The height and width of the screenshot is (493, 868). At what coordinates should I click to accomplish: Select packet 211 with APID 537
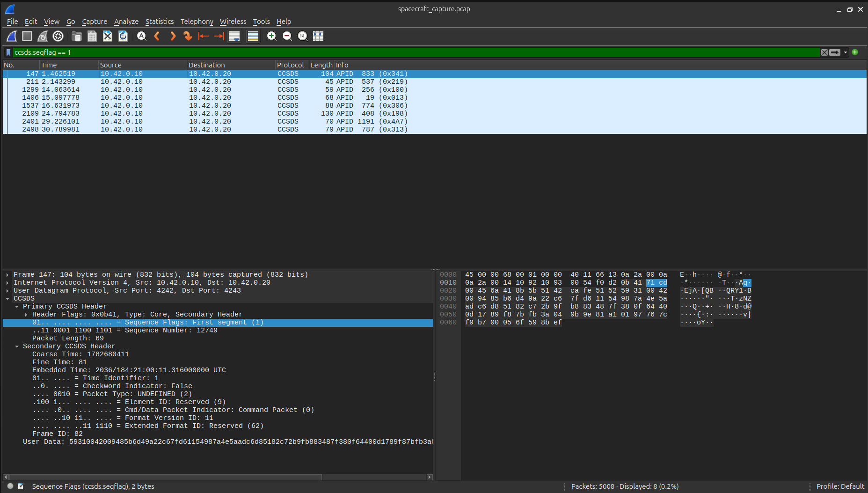pos(434,82)
